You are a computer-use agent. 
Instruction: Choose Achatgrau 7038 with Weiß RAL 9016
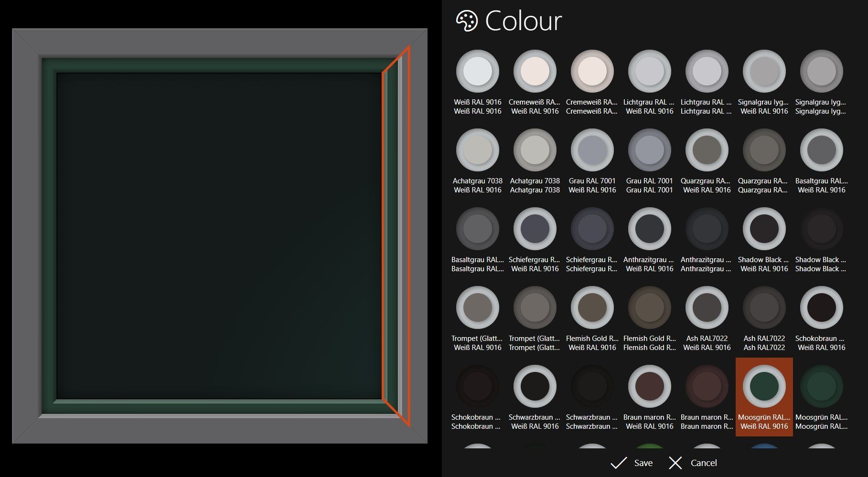tap(477, 150)
